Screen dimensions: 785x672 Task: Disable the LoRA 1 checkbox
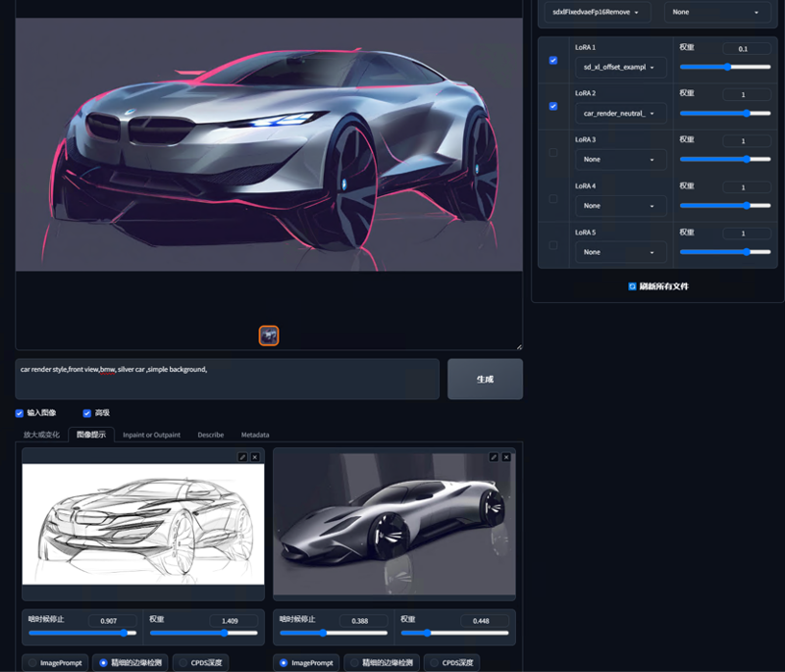pos(553,60)
